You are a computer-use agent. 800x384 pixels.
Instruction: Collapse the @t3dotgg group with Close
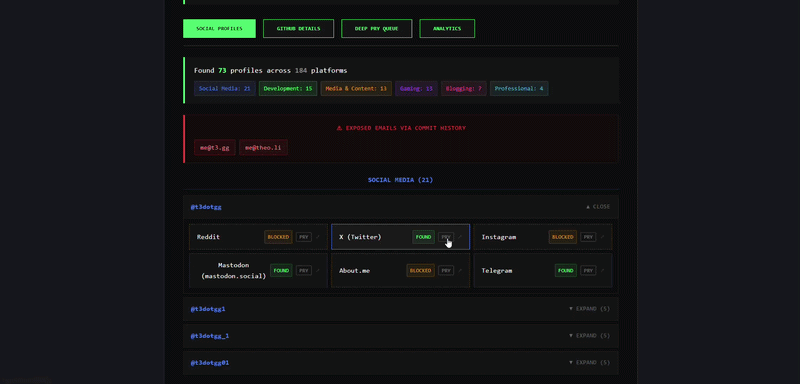tap(597, 207)
